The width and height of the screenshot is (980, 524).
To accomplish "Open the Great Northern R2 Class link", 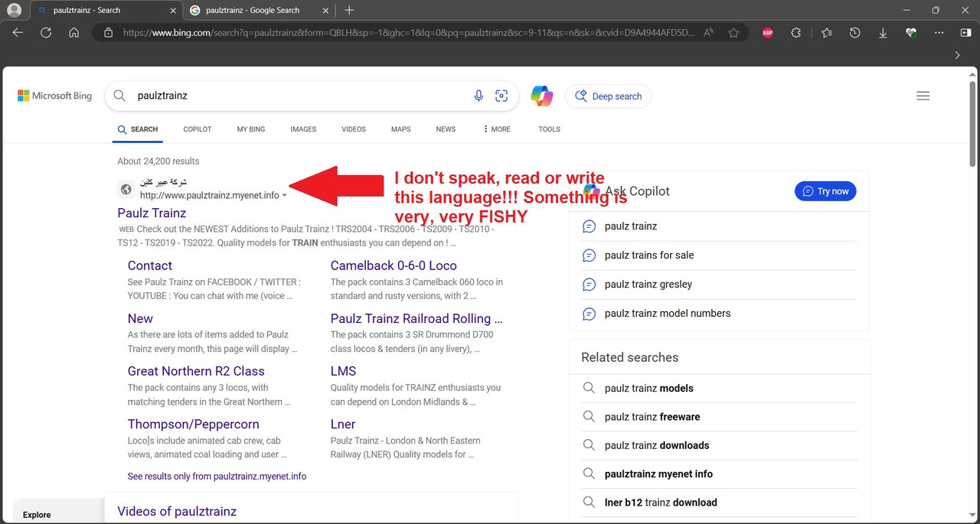I will 196,371.
